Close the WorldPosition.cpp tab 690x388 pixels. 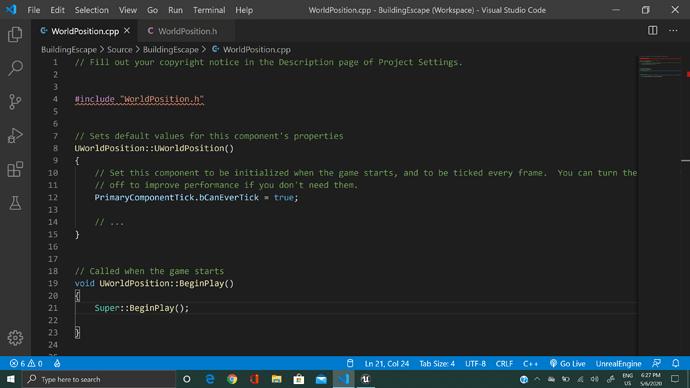pos(127,31)
